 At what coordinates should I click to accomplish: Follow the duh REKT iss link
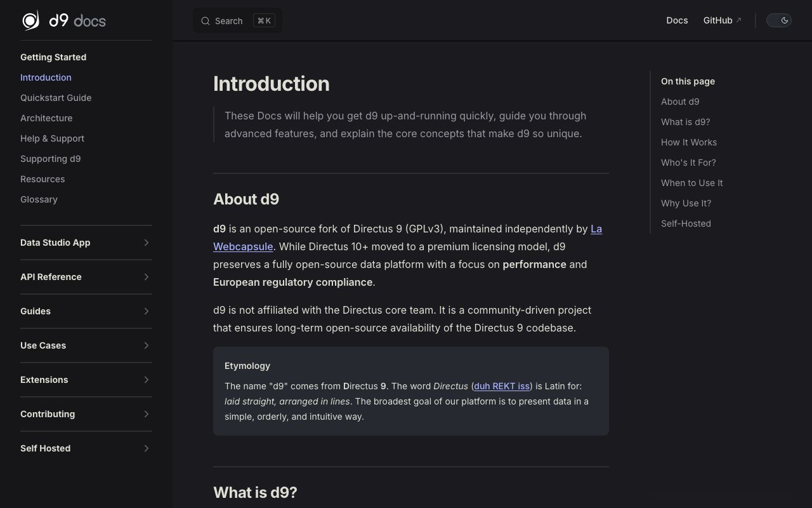502,386
